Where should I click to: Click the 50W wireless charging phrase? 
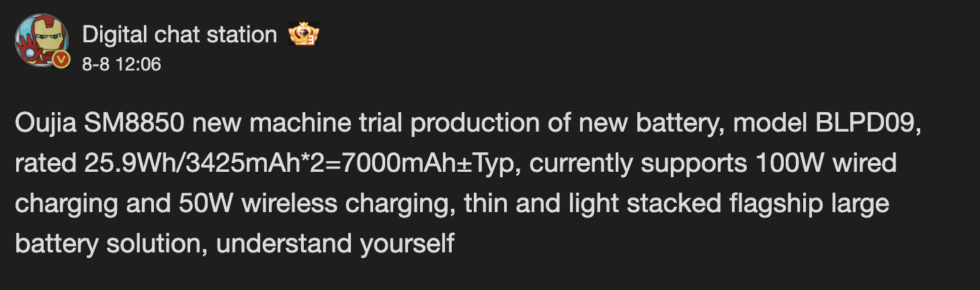tap(318, 203)
